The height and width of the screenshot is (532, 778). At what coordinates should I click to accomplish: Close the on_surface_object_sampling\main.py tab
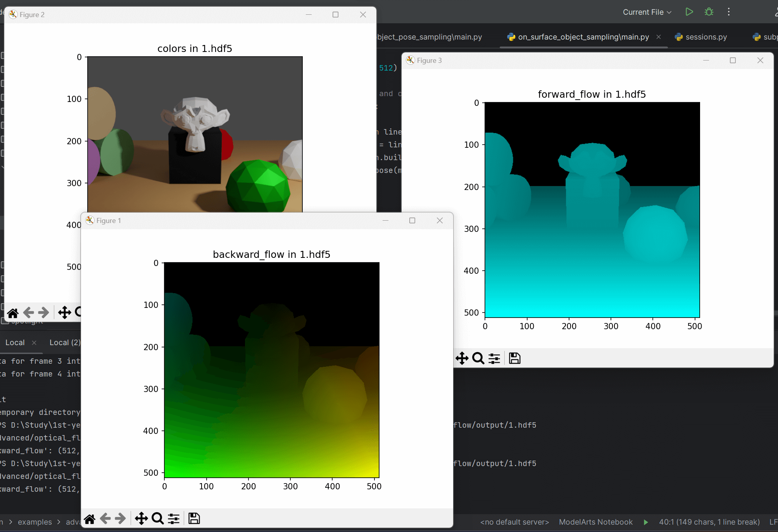[659, 37]
